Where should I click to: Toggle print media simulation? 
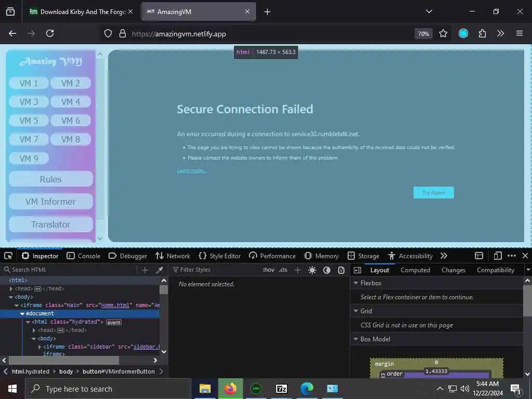tap(341, 270)
